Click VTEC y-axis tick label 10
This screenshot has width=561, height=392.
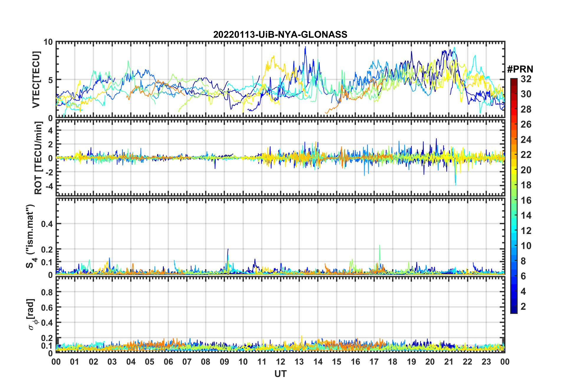(x=48, y=42)
